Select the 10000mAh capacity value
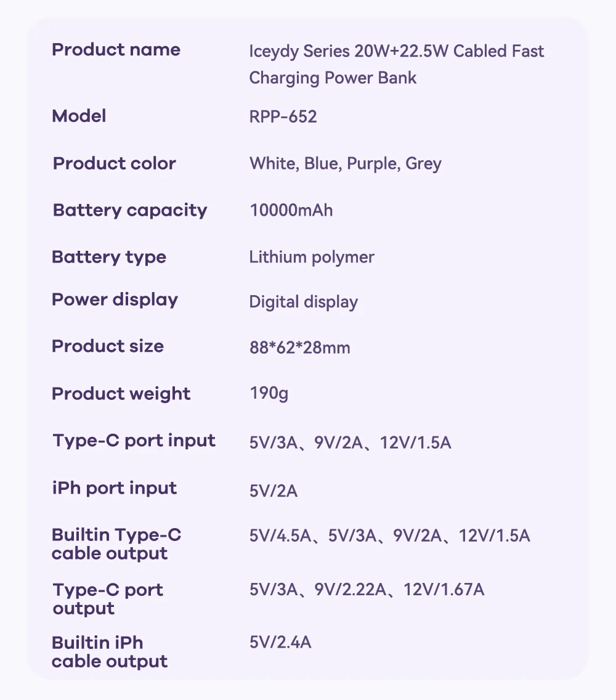Screen dimensions: 616x700 click(291, 210)
